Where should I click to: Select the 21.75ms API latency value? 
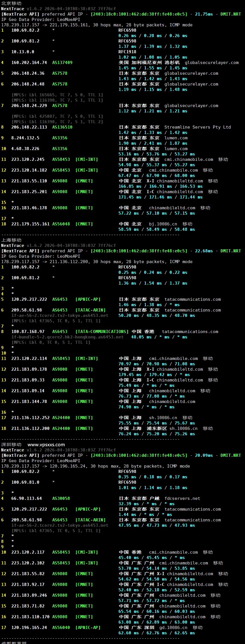(204, 14)
